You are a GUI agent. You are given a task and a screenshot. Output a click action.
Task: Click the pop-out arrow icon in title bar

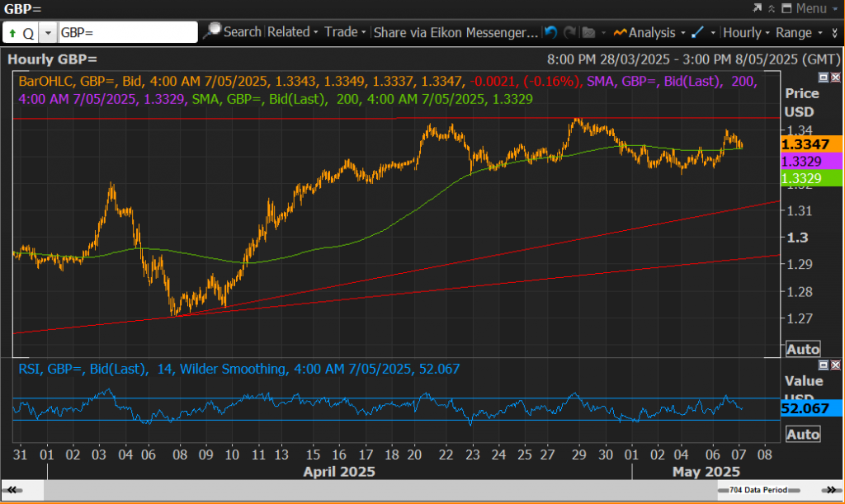[x=758, y=8]
